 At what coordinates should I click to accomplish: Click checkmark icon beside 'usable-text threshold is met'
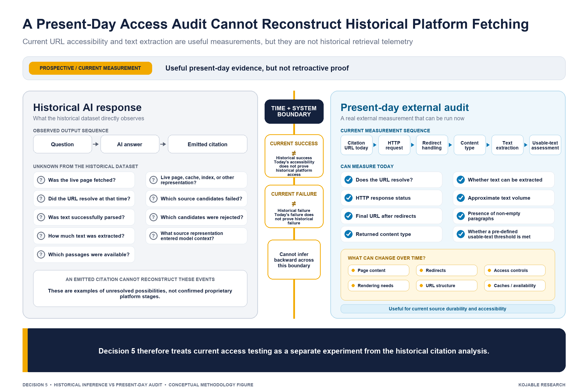pyautogui.click(x=461, y=234)
